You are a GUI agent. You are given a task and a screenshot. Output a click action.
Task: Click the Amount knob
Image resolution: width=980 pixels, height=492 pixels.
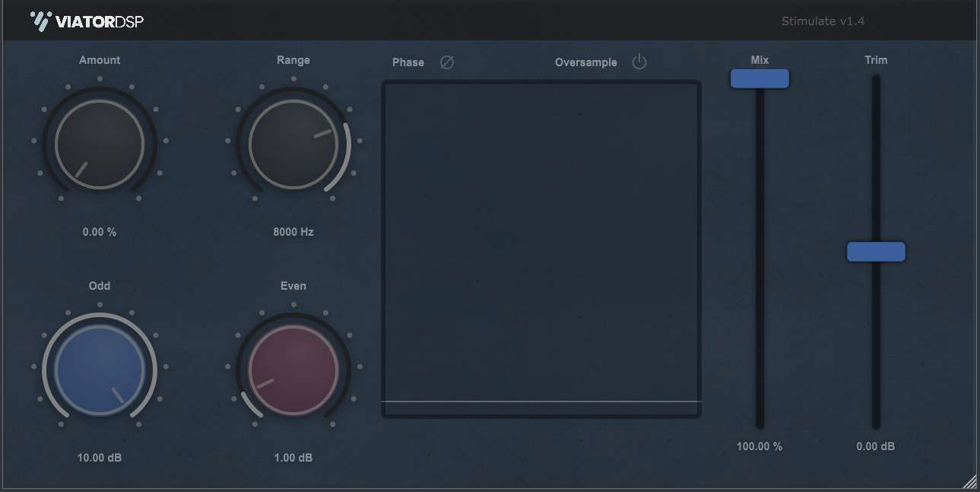tap(100, 144)
